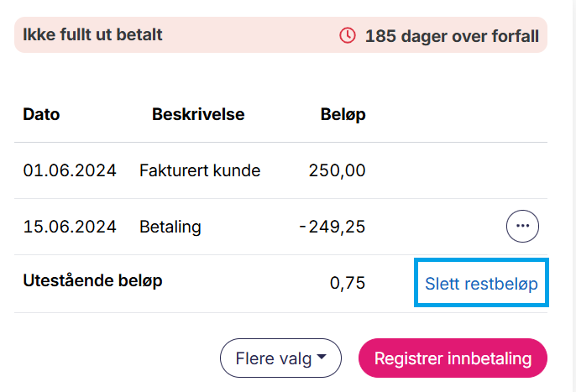
Task: Click the Betaling description cell
Action: (170, 227)
